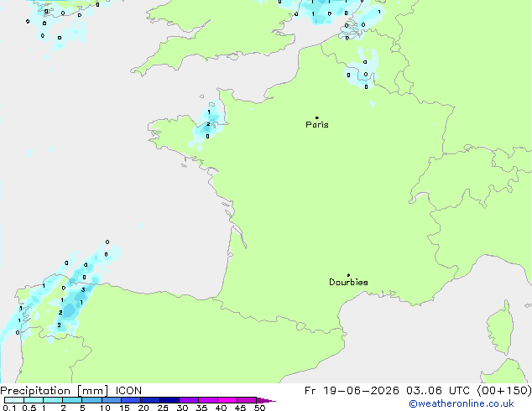Screen dimensions: 532x411
Task: Click the (00+150) forecast offset text
Action: click(504, 391)
